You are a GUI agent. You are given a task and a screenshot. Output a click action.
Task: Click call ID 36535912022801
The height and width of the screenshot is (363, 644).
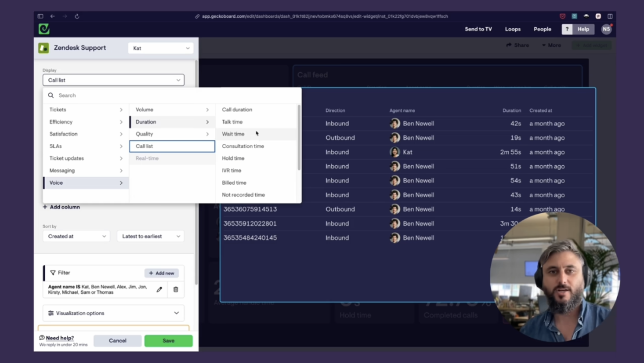pos(250,223)
